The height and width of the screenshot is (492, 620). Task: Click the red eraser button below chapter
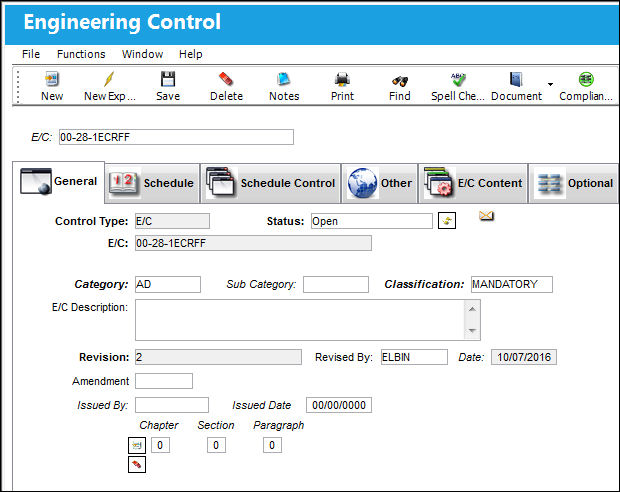click(137, 464)
